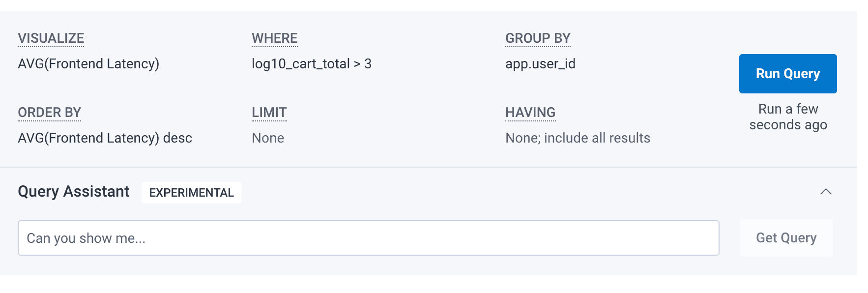Open the VISUALIZE clause editor
The height and width of the screenshot is (293, 868).
(x=51, y=37)
